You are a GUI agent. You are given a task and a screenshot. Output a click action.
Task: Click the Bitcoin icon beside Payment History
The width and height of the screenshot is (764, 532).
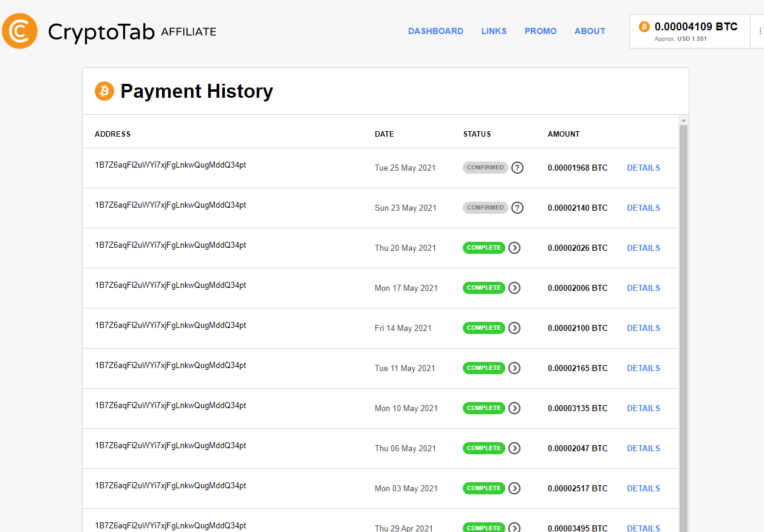coord(104,91)
